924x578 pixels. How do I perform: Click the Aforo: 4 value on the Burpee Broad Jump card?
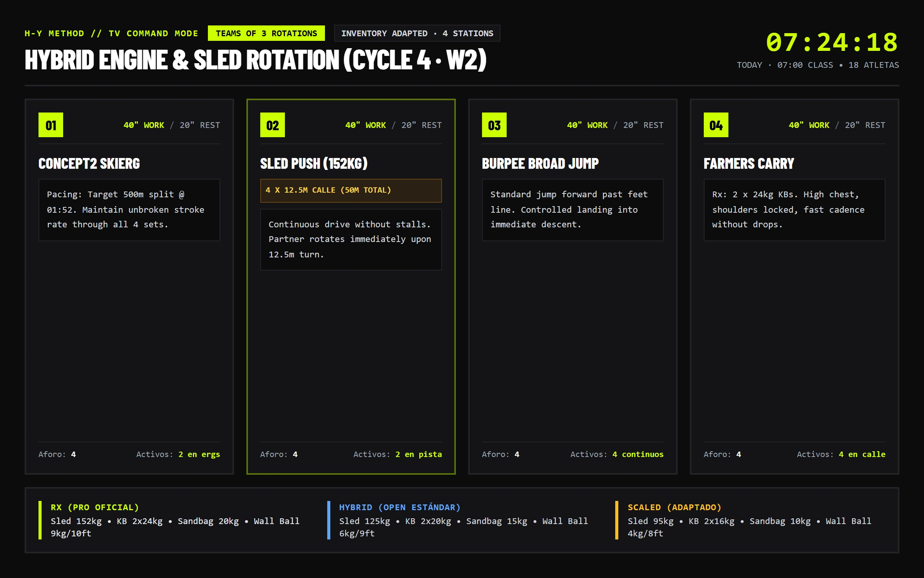(501, 454)
